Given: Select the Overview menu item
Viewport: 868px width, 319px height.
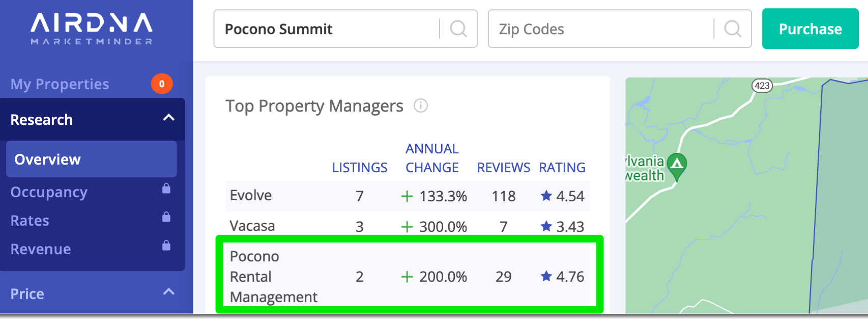Looking at the screenshot, I should (92, 159).
